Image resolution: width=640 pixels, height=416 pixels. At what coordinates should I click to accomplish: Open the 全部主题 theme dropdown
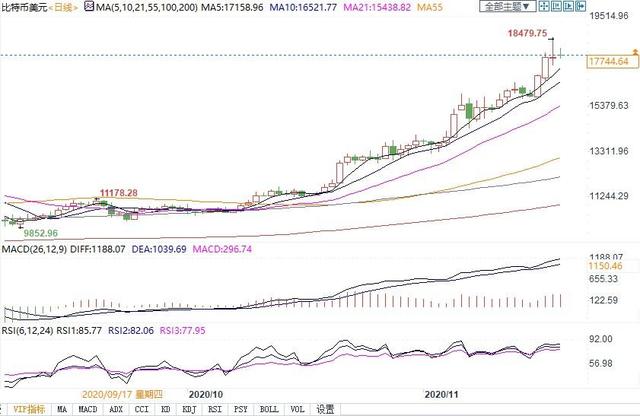[x=507, y=6]
